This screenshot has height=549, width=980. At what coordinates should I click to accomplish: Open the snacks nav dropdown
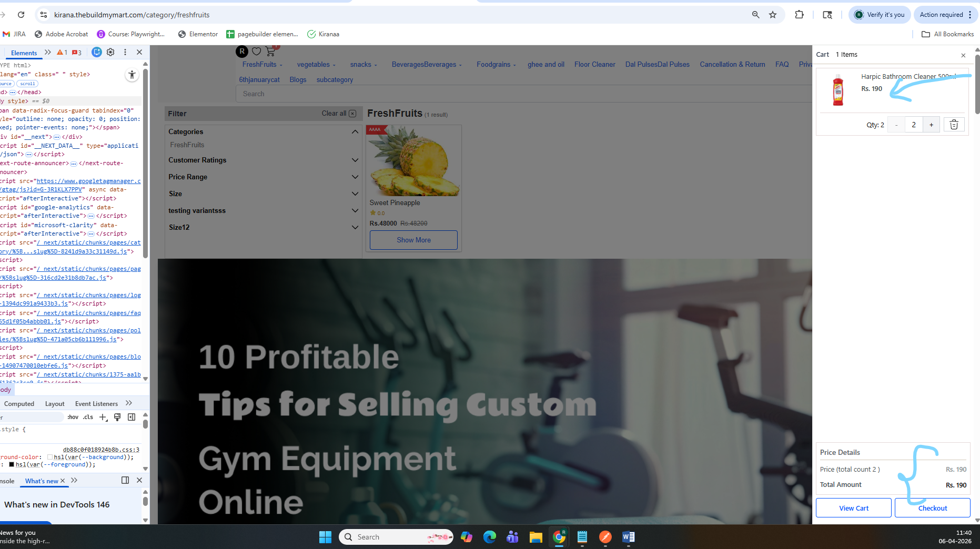tap(363, 64)
